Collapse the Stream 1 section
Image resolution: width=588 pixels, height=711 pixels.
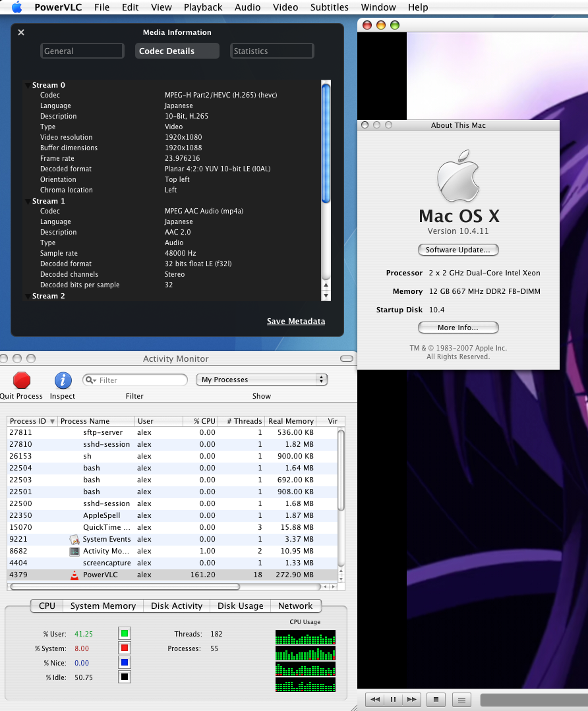(x=28, y=202)
